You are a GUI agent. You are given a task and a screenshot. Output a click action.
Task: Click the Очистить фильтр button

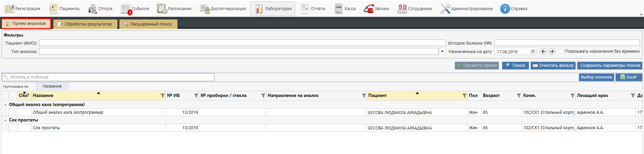click(553, 65)
